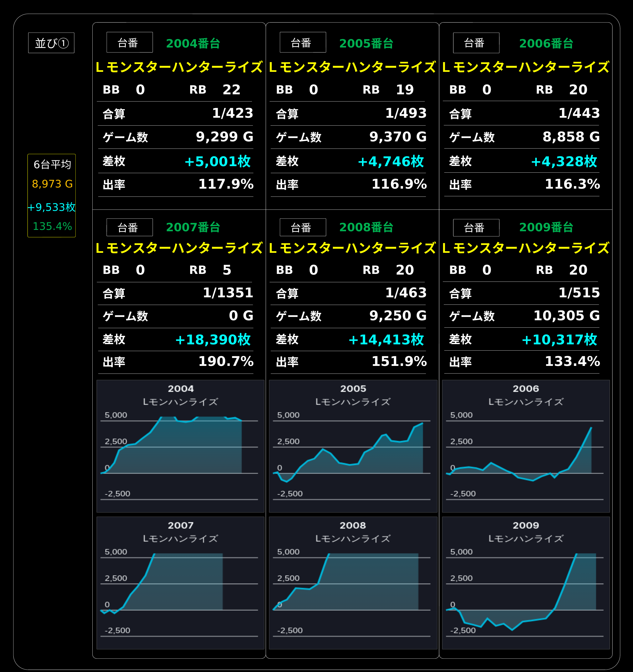Click the 台番 label beside 2008番台
The image size is (633, 672).
303,228
